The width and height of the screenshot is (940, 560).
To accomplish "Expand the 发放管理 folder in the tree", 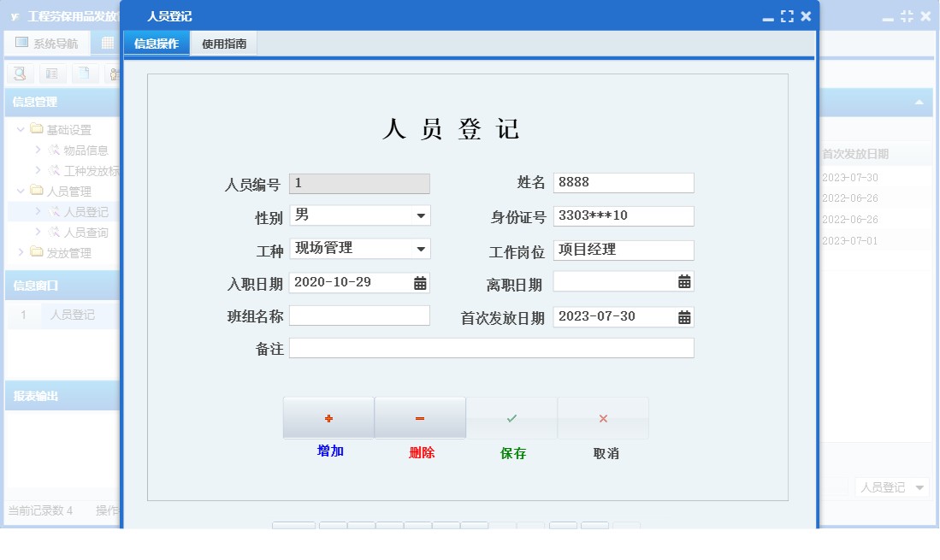I will coord(19,251).
